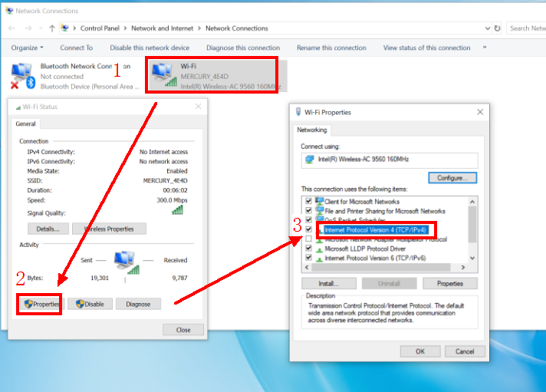
Task: Click the up-arrow navigation icon
Action: (x=51, y=28)
